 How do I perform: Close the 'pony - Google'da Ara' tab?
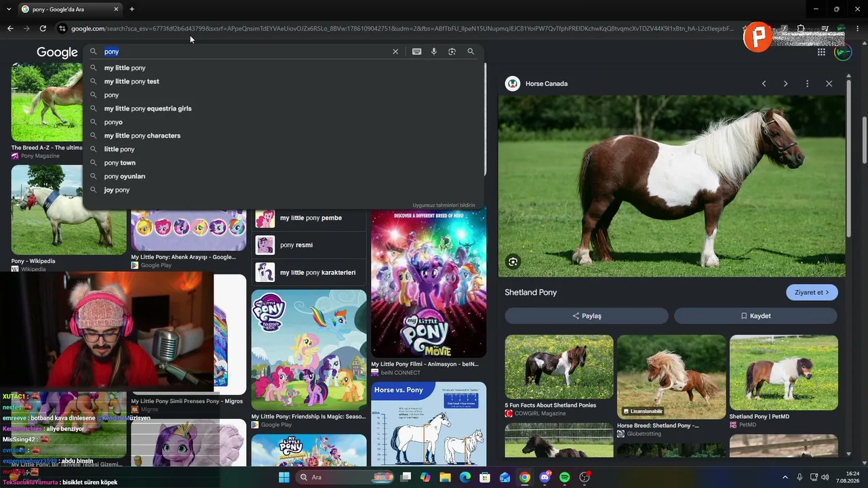[x=116, y=9]
